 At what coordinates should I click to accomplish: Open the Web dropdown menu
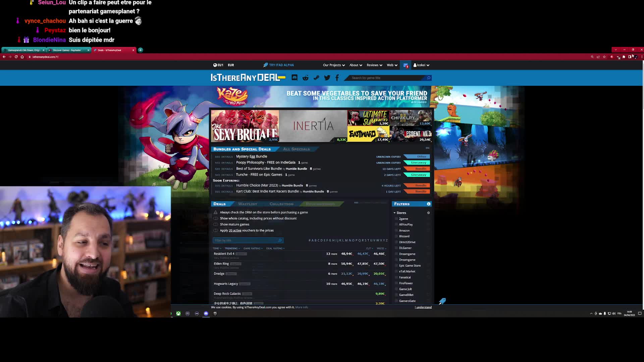pyautogui.click(x=392, y=65)
